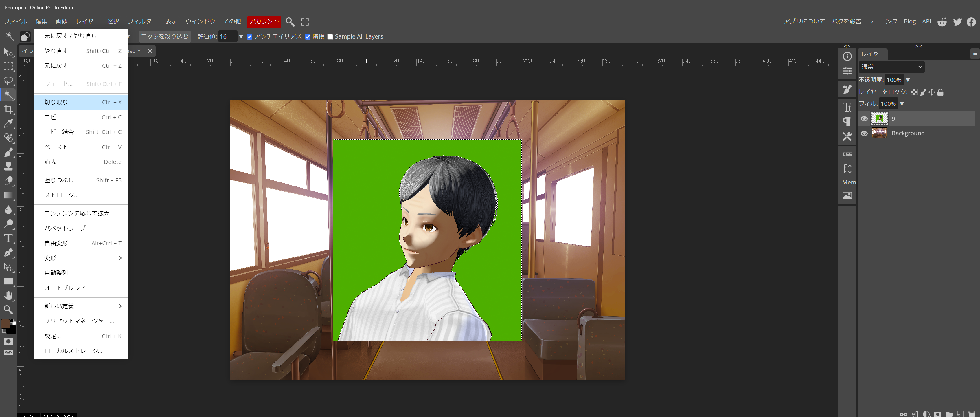Image resolution: width=980 pixels, height=417 pixels.
Task: Click the search magnifier in menu bar
Action: [290, 22]
